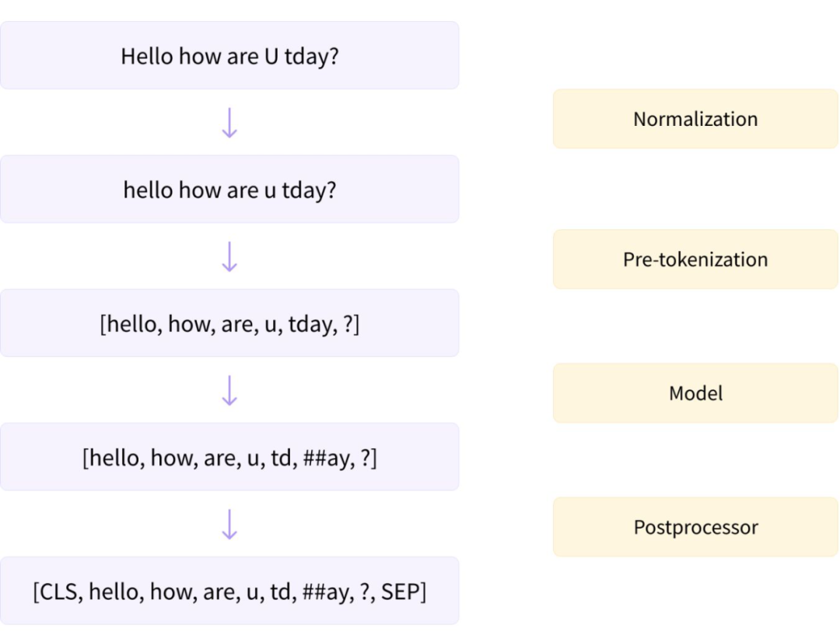Click the arrow above the CLS/SEP token list

click(229, 525)
